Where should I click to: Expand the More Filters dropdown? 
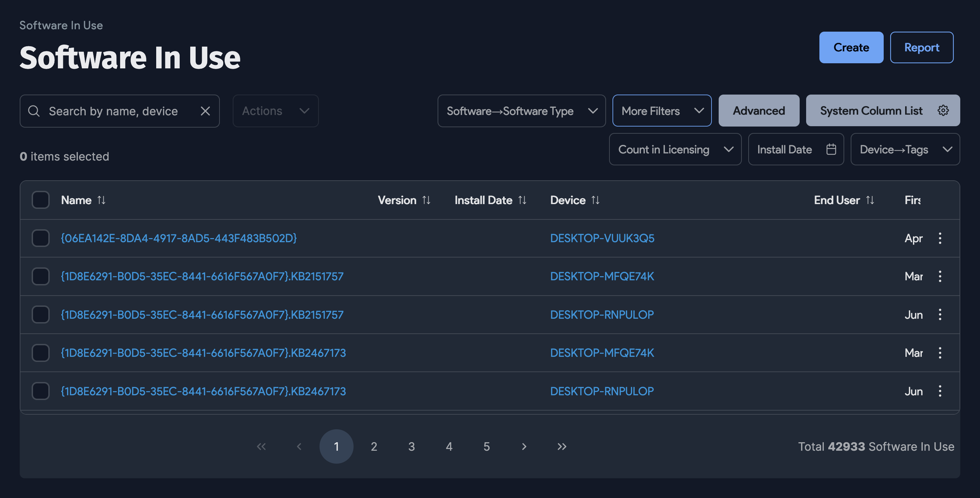(x=661, y=111)
